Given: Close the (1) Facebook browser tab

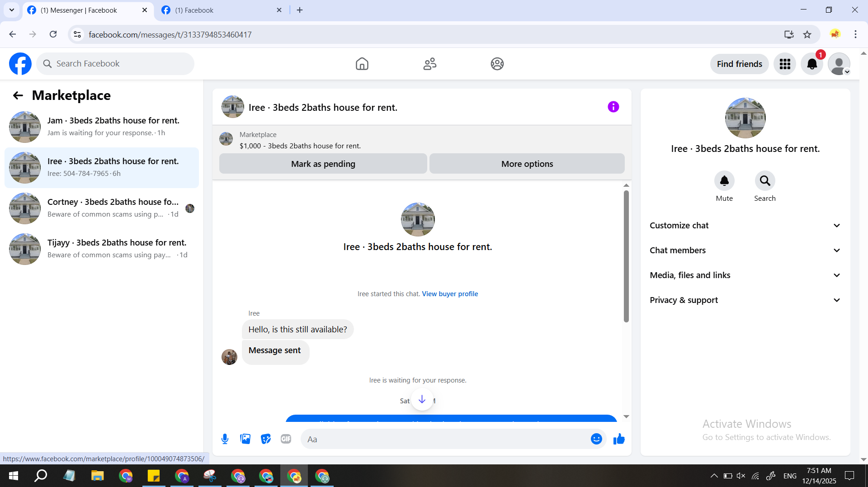Looking at the screenshot, I should point(279,10).
